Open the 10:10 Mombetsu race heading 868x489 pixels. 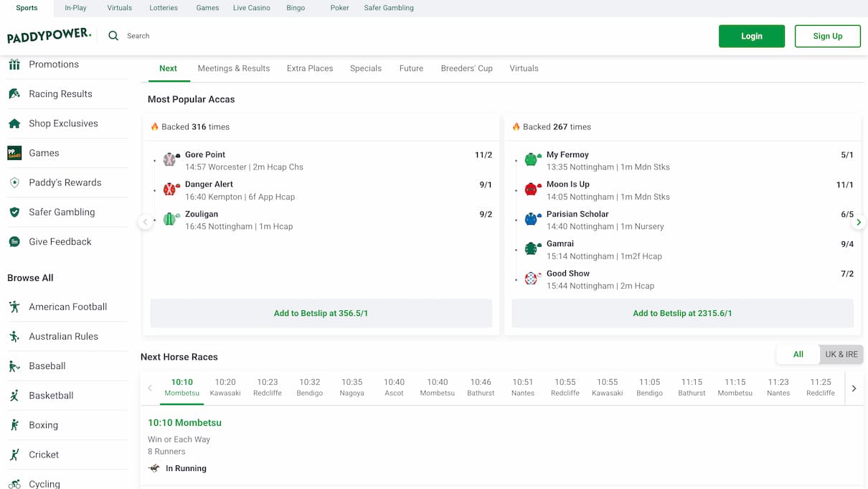click(184, 423)
